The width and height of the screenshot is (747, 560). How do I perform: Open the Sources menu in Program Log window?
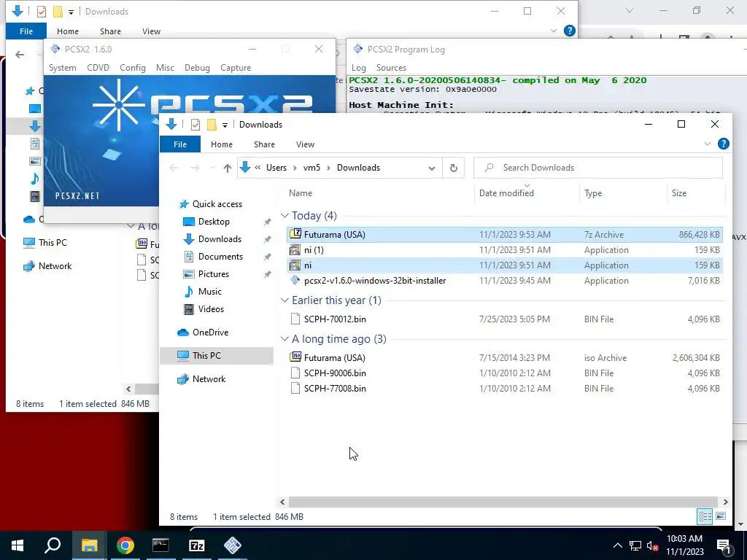coord(391,68)
